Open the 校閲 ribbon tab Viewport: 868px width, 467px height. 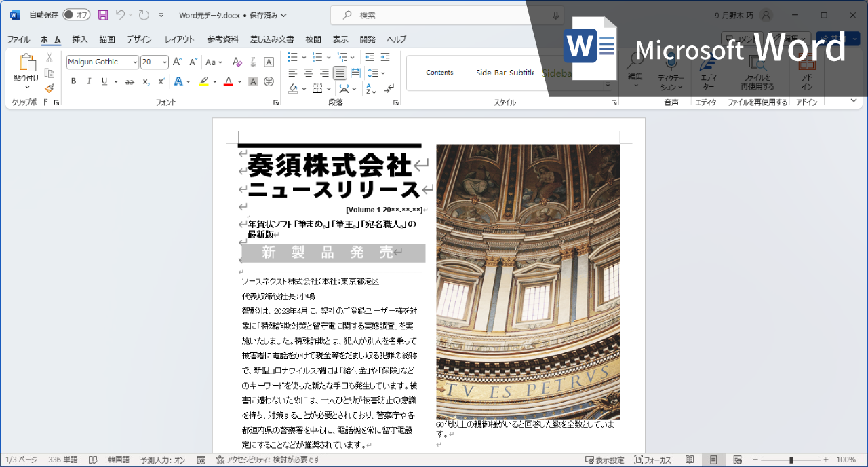click(313, 39)
